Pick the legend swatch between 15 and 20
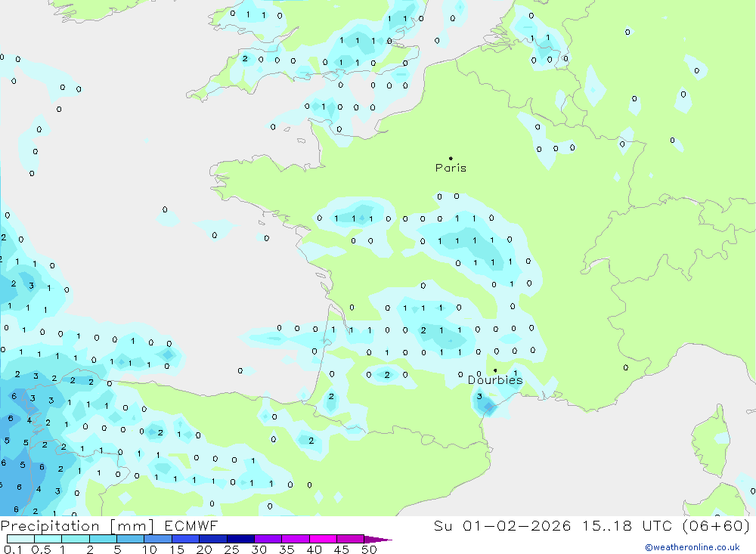 tap(186, 539)
